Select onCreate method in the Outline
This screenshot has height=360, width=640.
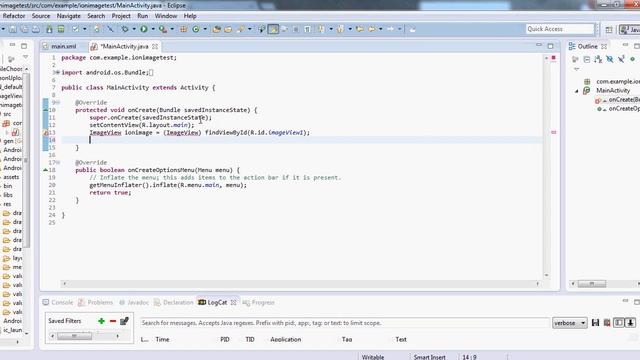(617, 100)
